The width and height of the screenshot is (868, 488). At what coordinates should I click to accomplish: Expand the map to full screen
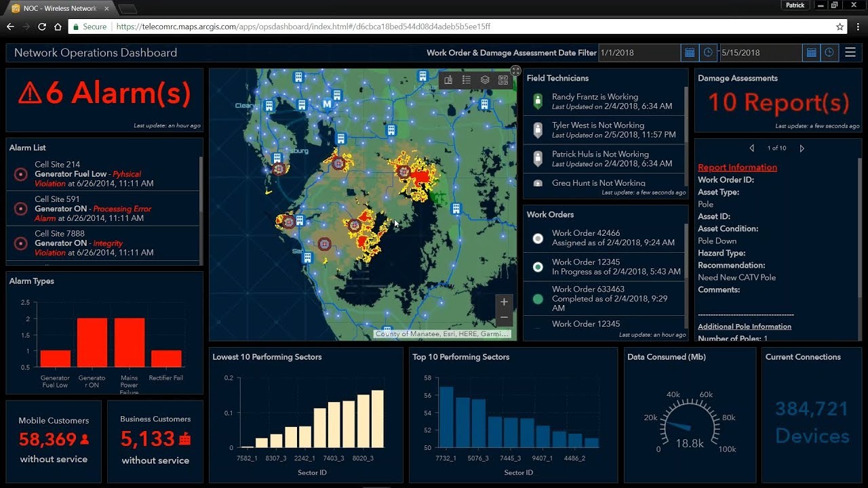pyautogui.click(x=515, y=70)
